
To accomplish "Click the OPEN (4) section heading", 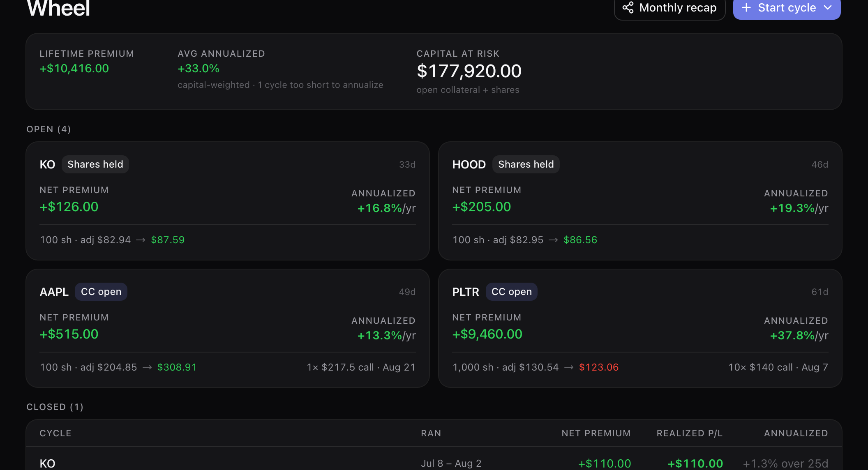I will tap(49, 129).
